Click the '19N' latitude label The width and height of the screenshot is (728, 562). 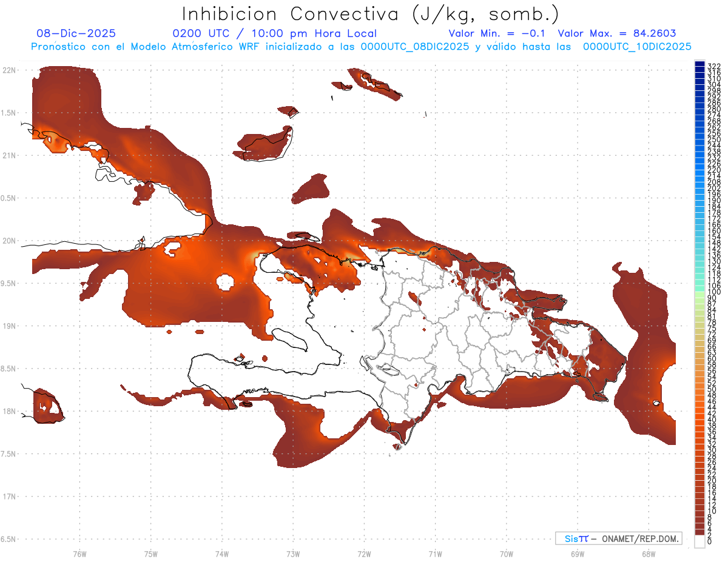click(x=9, y=326)
